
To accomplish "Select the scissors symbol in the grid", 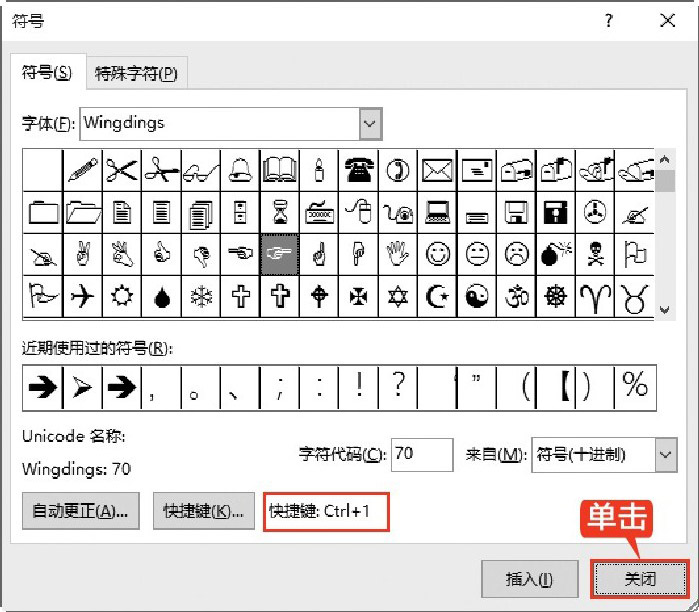I will [121, 169].
